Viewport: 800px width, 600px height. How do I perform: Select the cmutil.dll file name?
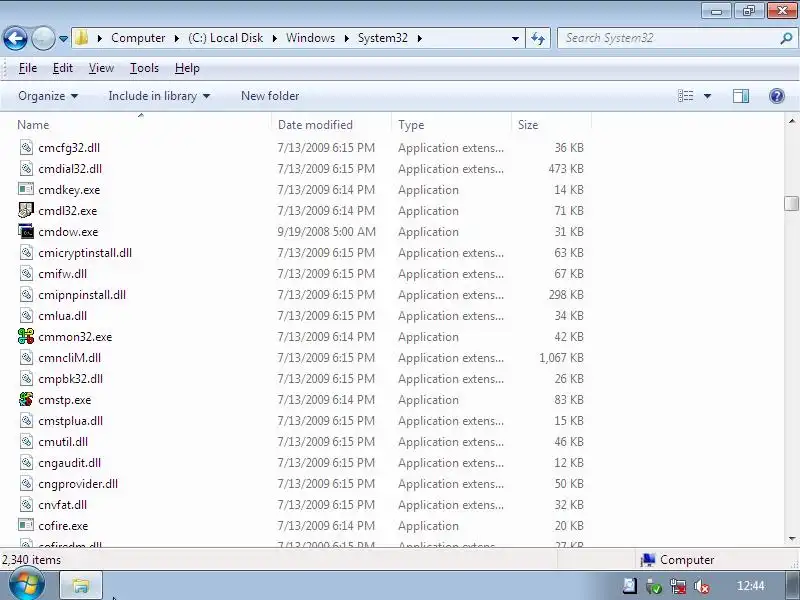click(63, 442)
